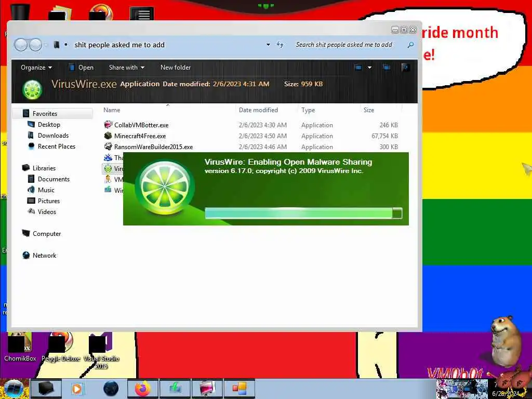Open the media player taskbar icon
The height and width of the screenshot is (399, 532).
coord(77,389)
